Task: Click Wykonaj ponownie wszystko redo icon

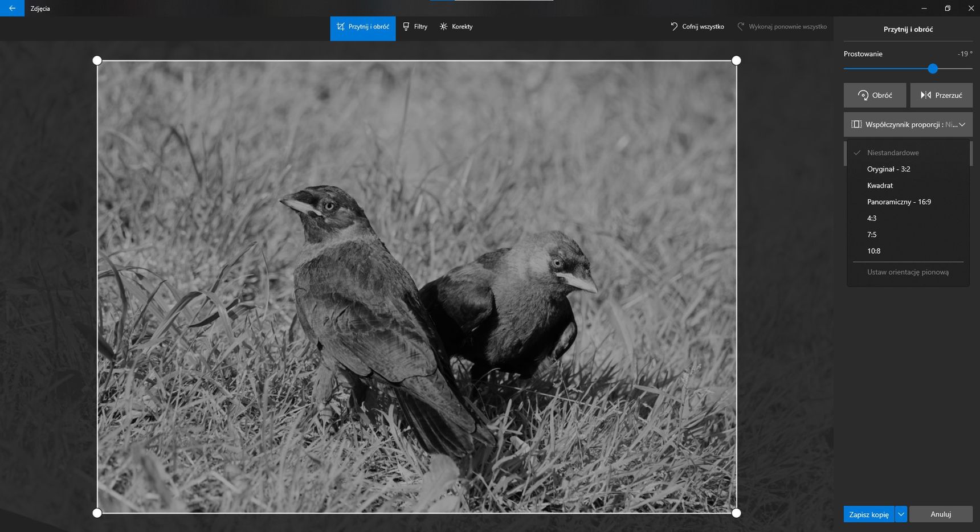Action: [x=741, y=27]
